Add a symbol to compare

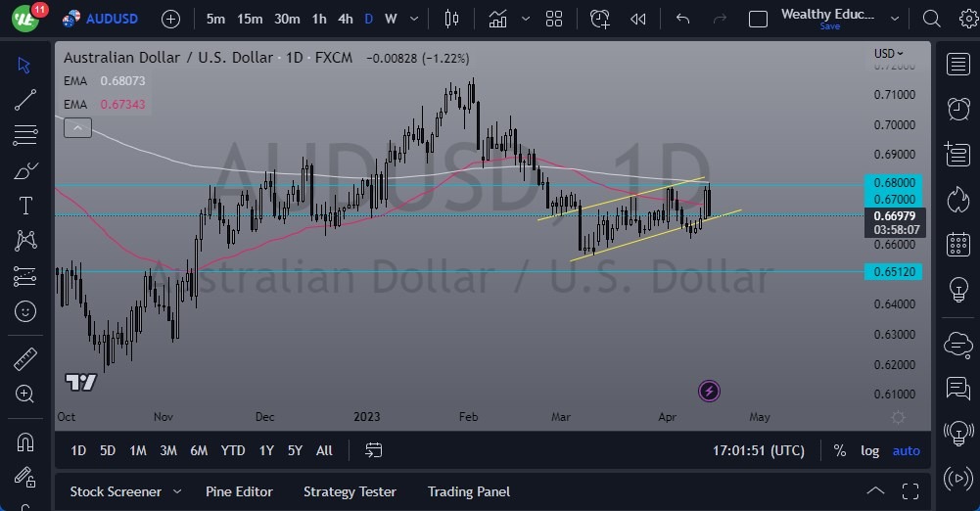tap(170, 20)
